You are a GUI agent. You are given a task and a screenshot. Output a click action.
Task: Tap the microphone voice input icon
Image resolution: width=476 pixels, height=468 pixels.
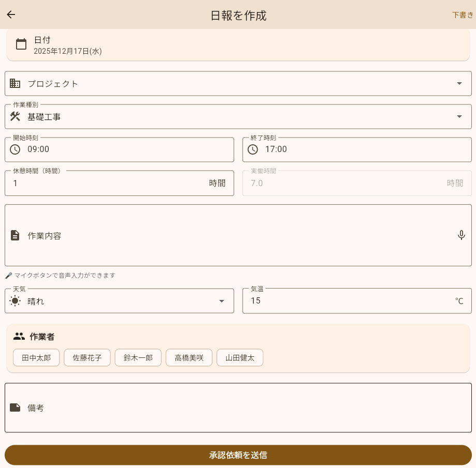(462, 235)
